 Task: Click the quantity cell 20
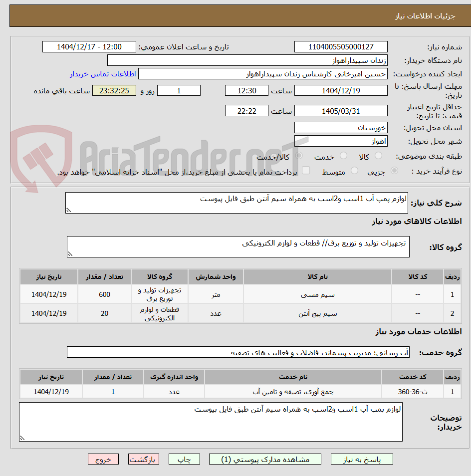tap(104, 313)
